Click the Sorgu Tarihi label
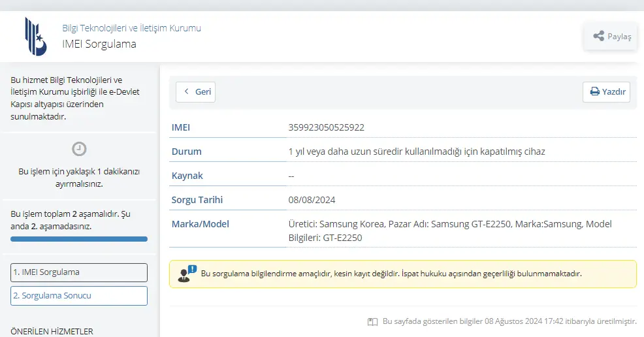The width and height of the screenshot is (644, 337). 197,200
